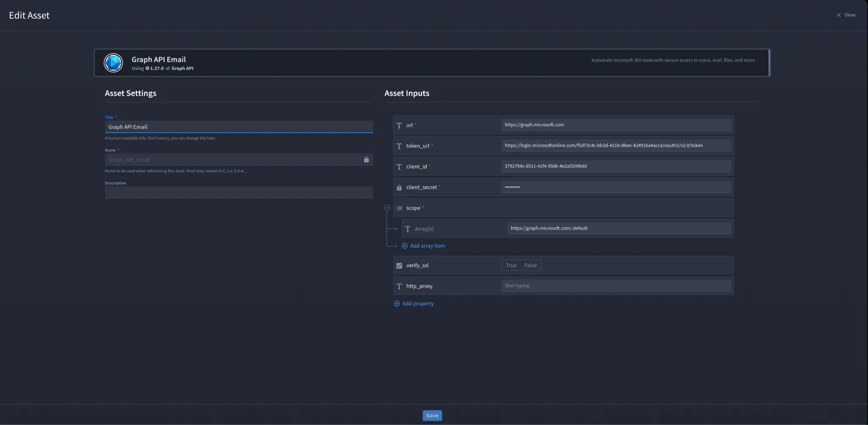Click the Graph API Email logo icon
This screenshot has width=868, height=425.
(x=113, y=63)
